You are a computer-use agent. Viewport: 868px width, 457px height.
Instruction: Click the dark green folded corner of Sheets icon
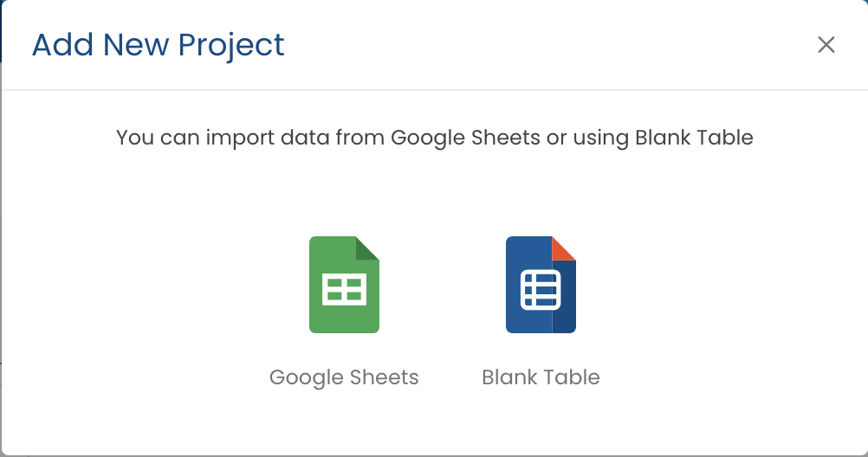click(368, 247)
